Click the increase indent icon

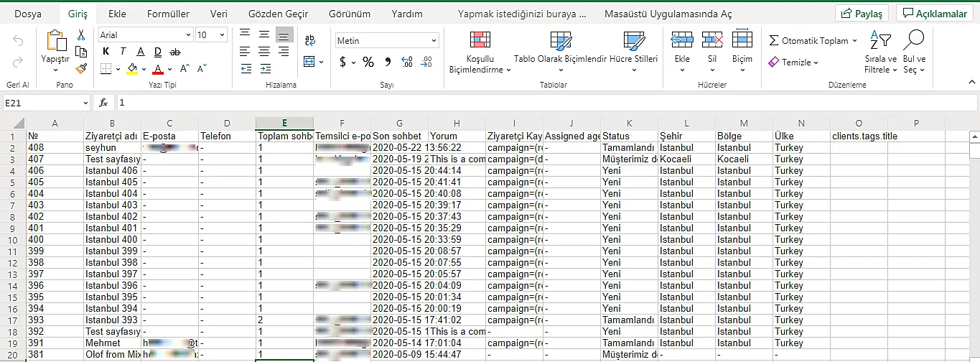coord(264,69)
